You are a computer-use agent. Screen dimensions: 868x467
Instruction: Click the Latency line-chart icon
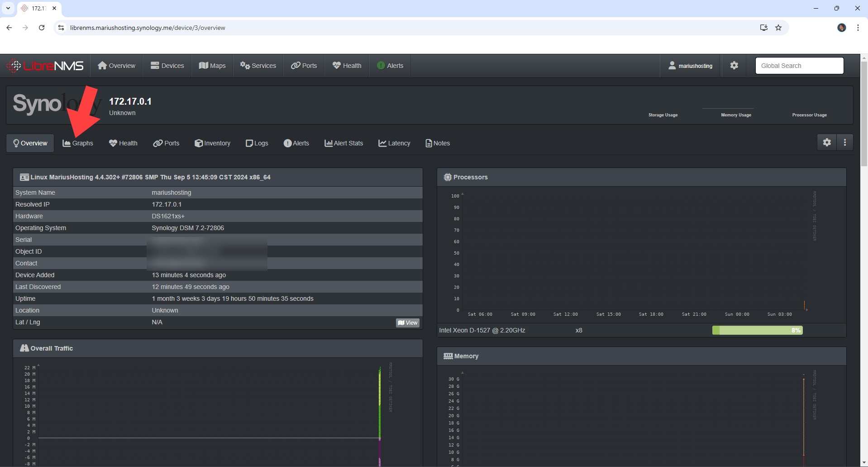(x=382, y=143)
